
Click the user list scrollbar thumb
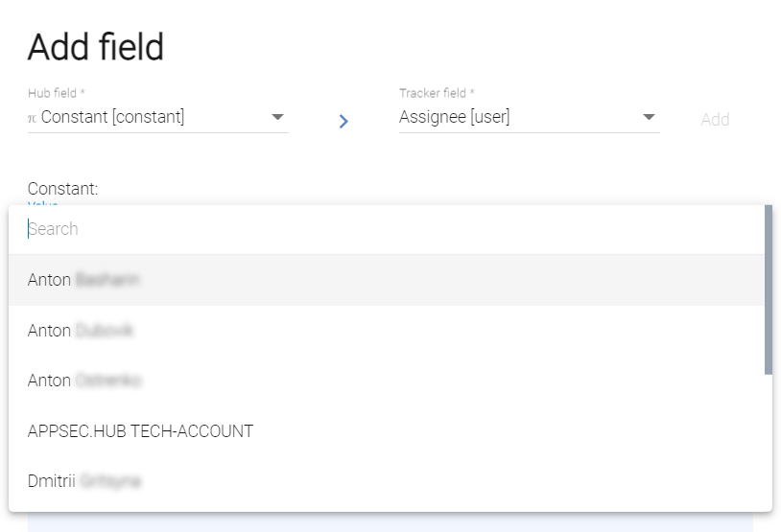768,288
